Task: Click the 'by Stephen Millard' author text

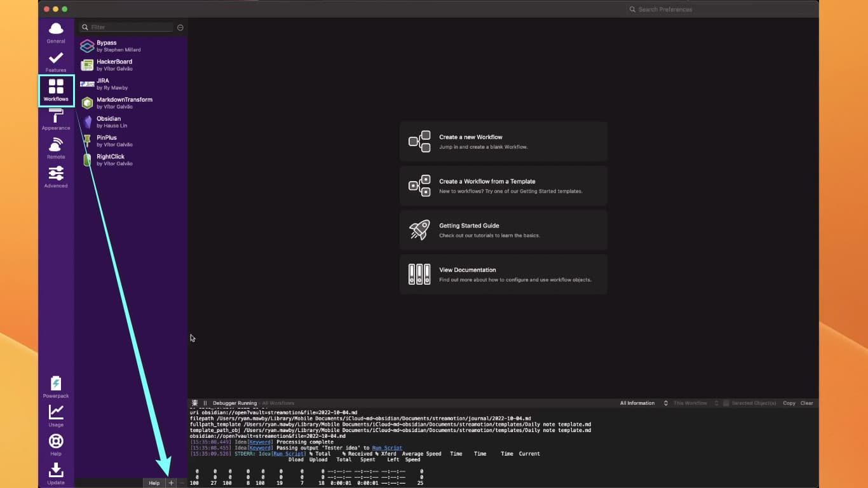Action: click(119, 50)
